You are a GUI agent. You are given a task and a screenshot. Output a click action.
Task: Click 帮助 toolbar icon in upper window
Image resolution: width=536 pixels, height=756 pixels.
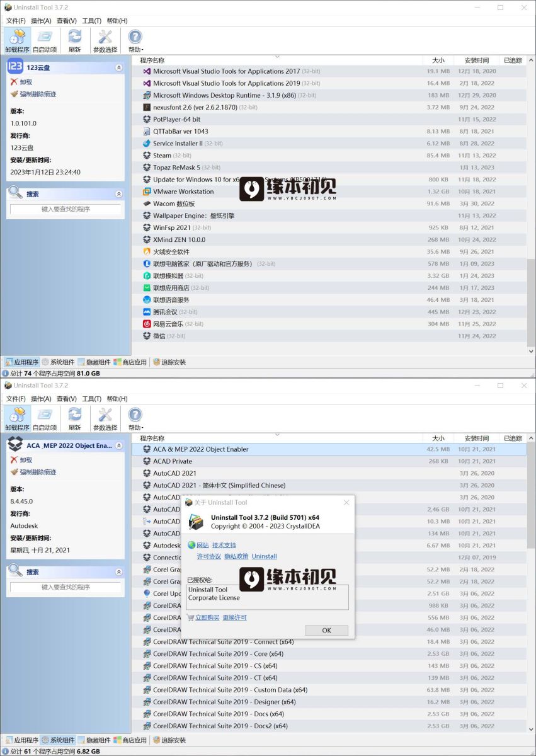click(x=135, y=40)
